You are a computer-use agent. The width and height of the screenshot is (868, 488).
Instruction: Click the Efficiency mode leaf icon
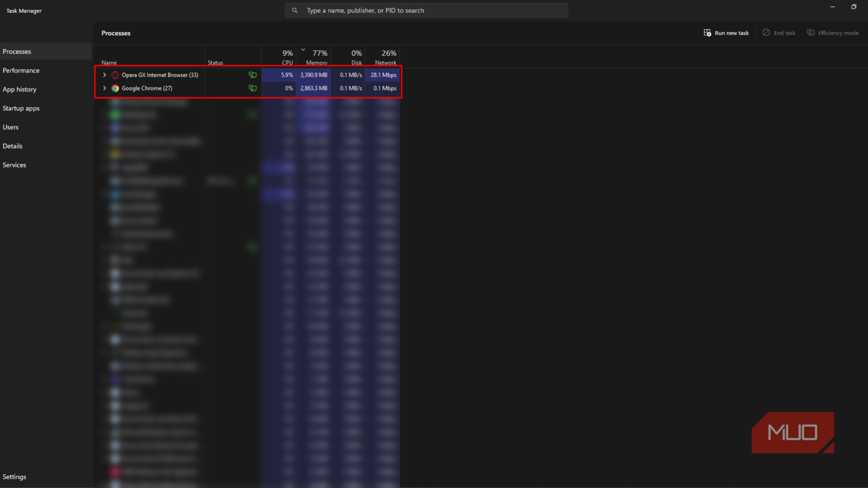[x=811, y=33]
